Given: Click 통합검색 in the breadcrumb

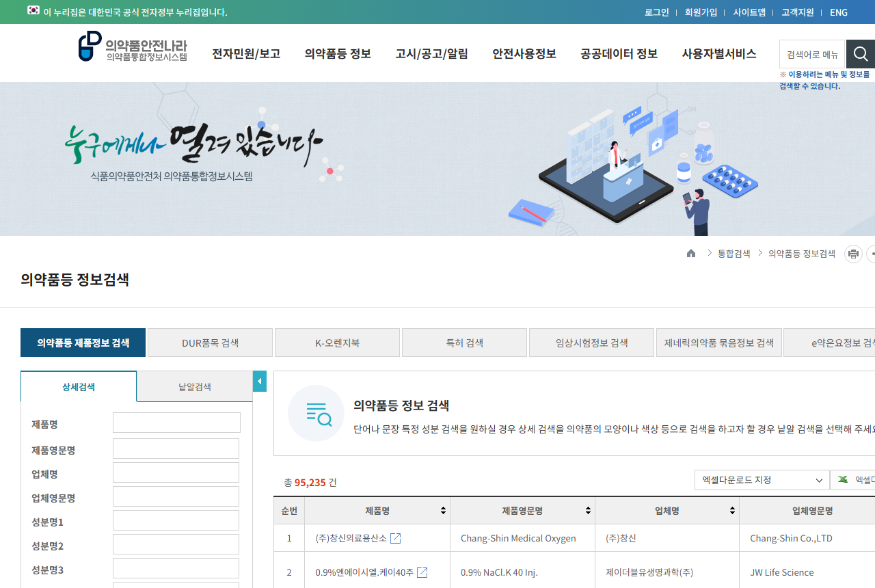Looking at the screenshot, I should coord(733,254).
